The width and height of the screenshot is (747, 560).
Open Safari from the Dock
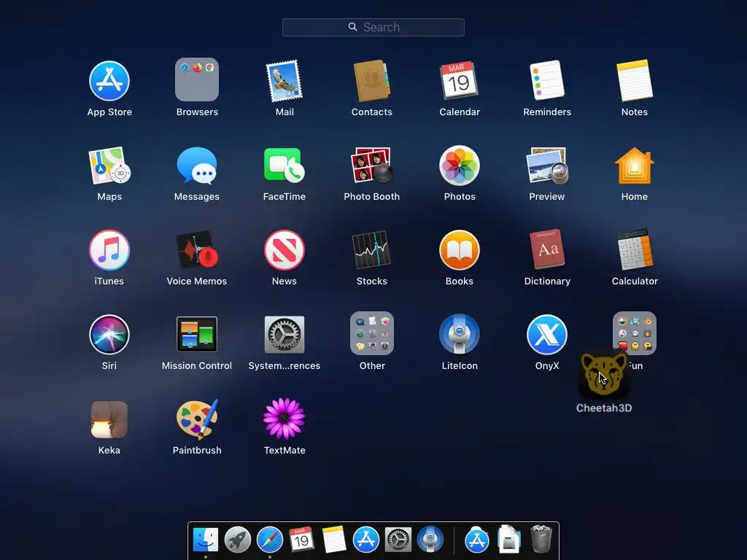270,540
